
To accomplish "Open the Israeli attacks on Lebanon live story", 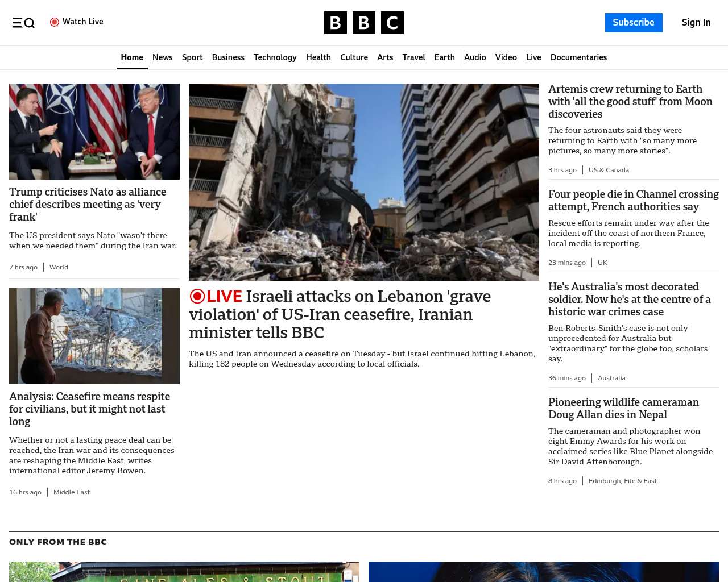I will 340,314.
